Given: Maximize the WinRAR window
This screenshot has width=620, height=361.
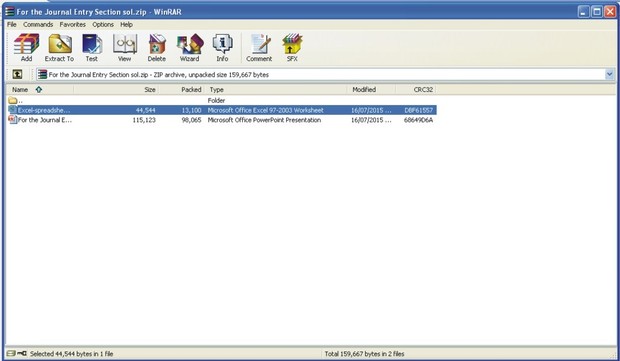Looking at the screenshot, I should (596, 11).
